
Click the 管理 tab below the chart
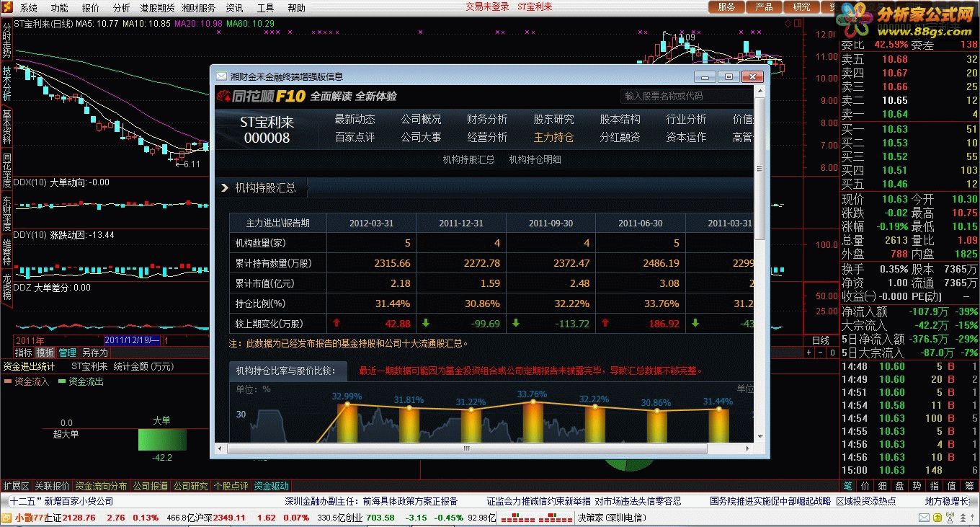pos(67,353)
